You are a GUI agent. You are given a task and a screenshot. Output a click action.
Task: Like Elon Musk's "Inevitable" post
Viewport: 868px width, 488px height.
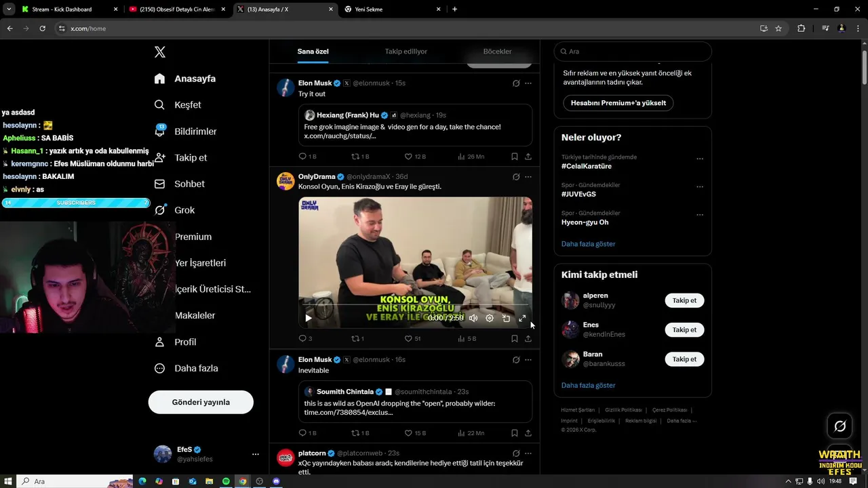click(x=408, y=433)
